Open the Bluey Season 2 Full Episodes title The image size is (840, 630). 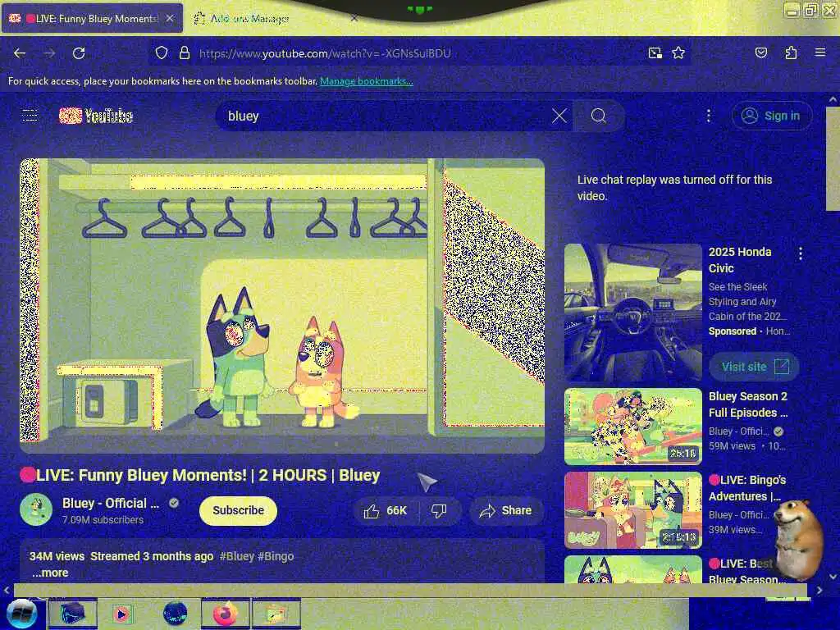tap(748, 404)
